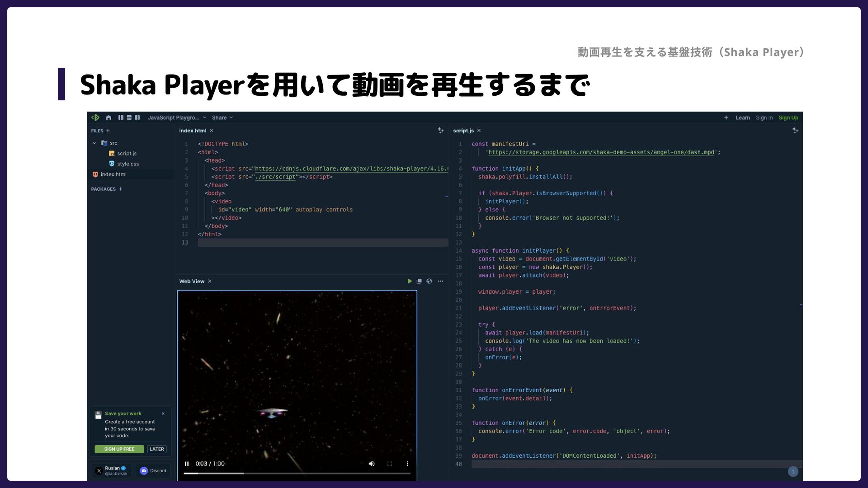868x488 pixels.
Task: Collapse the src folder chevron
Action: click(94, 143)
